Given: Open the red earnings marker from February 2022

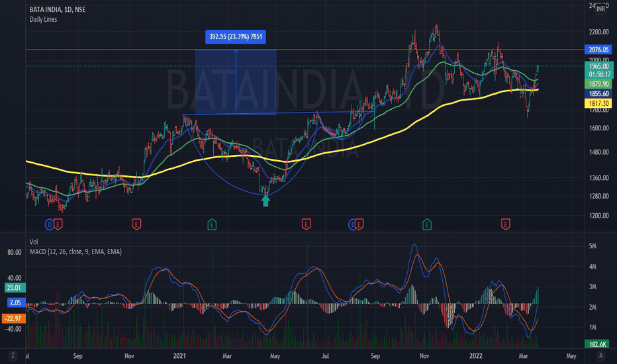Looking at the screenshot, I should point(506,225).
